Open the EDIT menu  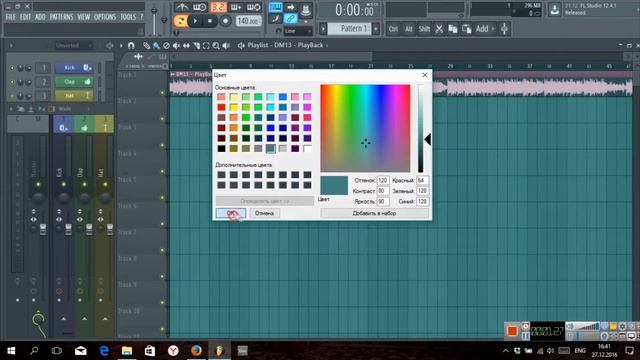[x=25, y=17]
